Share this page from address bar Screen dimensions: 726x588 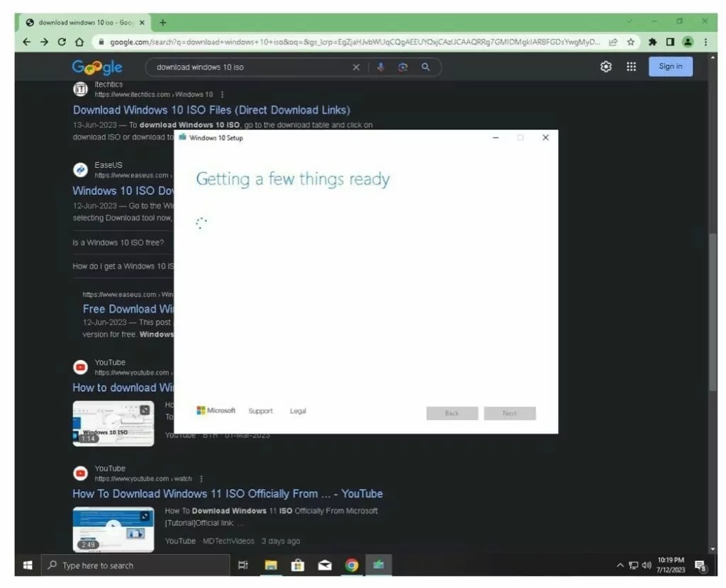pyautogui.click(x=613, y=42)
